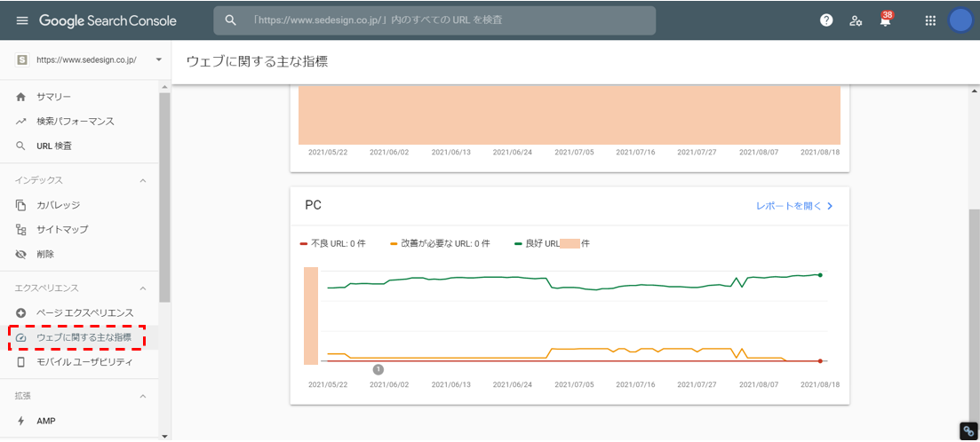Image resolution: width=980 pixels, height=442 pixels.
Task: Click the モバイル ユーザビリティ phone icon
Action: [20, 362]
